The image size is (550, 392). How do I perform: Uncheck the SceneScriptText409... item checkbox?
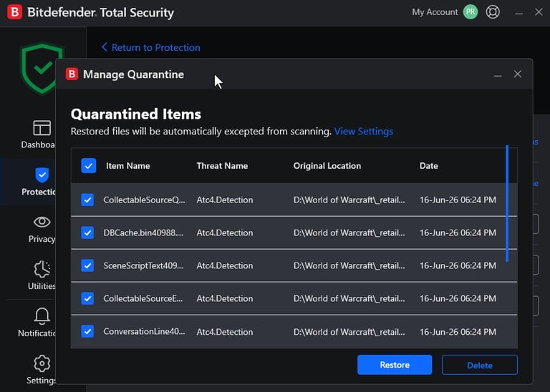point(87,265)
